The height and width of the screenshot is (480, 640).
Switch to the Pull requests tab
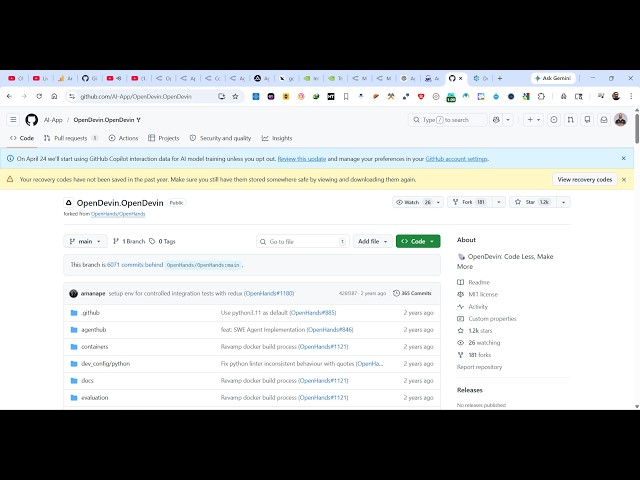[71, 138]
